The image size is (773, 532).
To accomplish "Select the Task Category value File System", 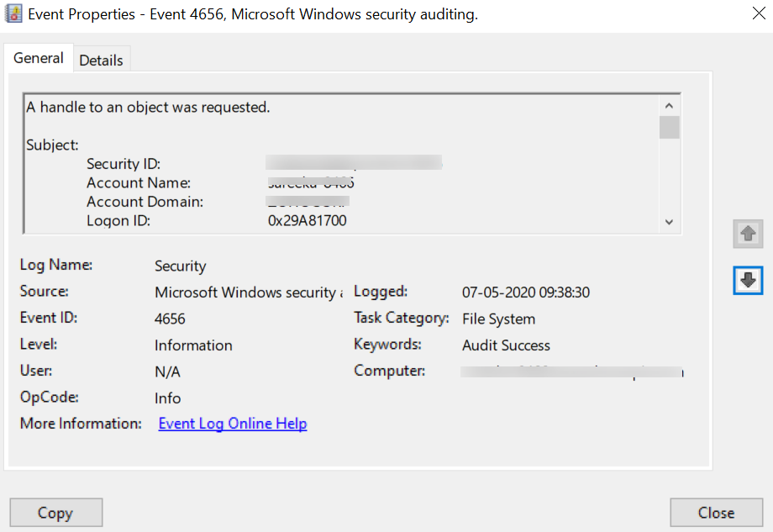I will point(498,319).
